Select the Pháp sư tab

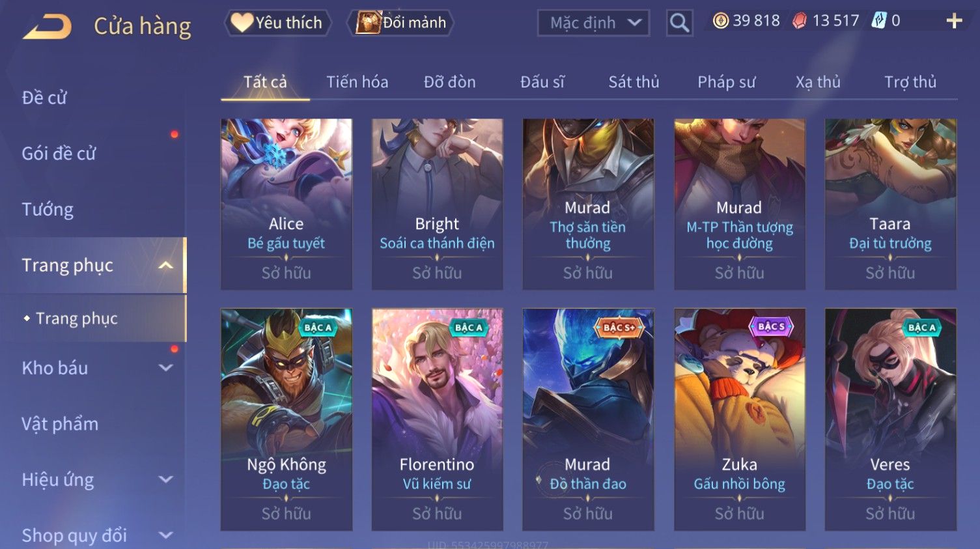point(726,82)
